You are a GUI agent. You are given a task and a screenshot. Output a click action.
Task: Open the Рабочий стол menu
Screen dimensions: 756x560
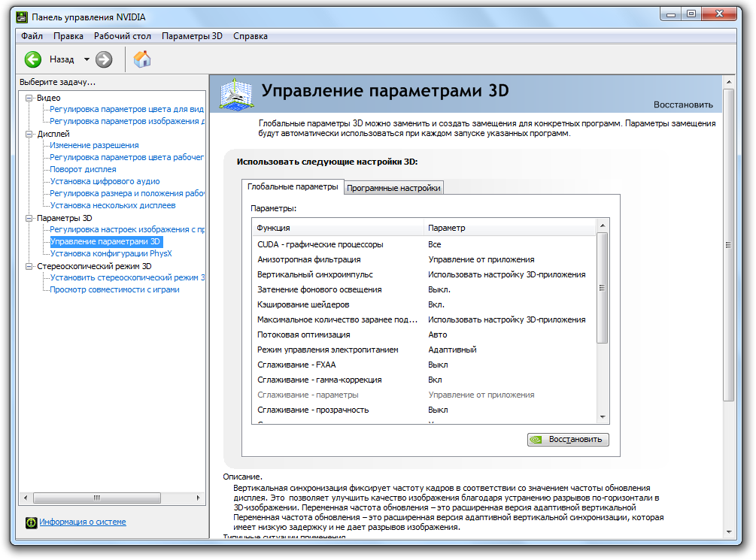[123, 36]
